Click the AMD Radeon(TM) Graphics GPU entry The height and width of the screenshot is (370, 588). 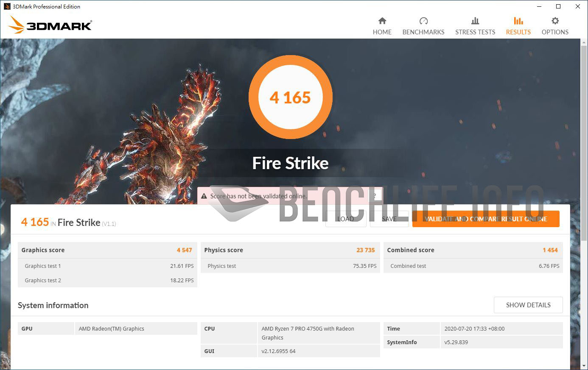click(111, 328)
